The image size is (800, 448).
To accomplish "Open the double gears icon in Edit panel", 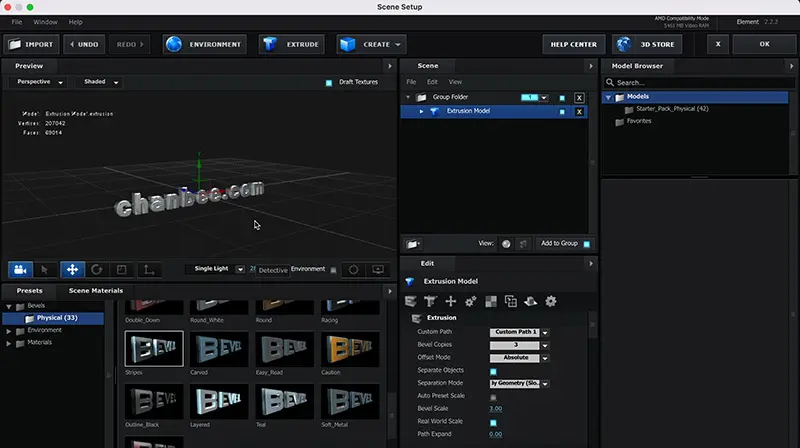I will [x=470, y=302].
